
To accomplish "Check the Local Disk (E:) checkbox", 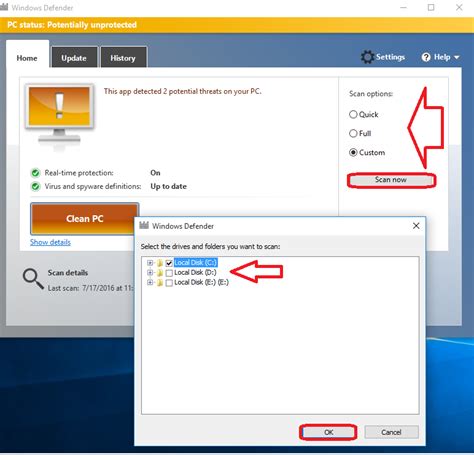I will pyautogui.click(x=169, y=283).
